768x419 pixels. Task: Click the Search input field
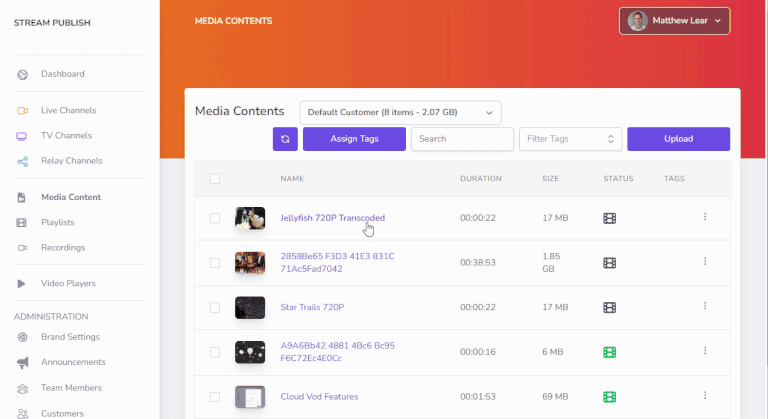click(x=462, y=139)
